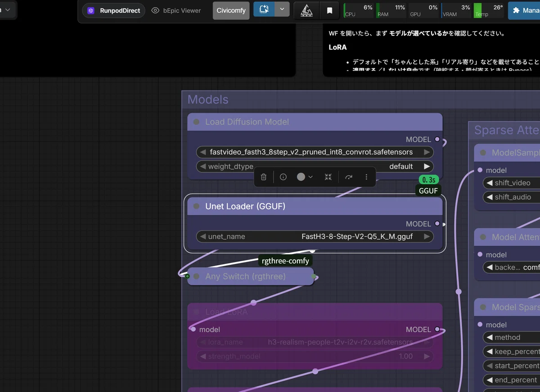The image size is (540, 392).
Task: Click the Civicomfy button
Action: coord(231,10)
